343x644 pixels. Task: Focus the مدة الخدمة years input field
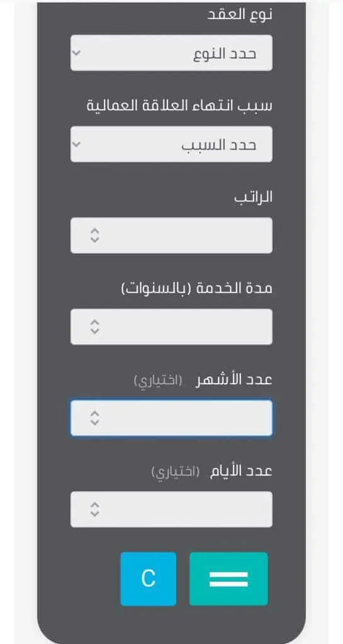(x=171, y=326)
